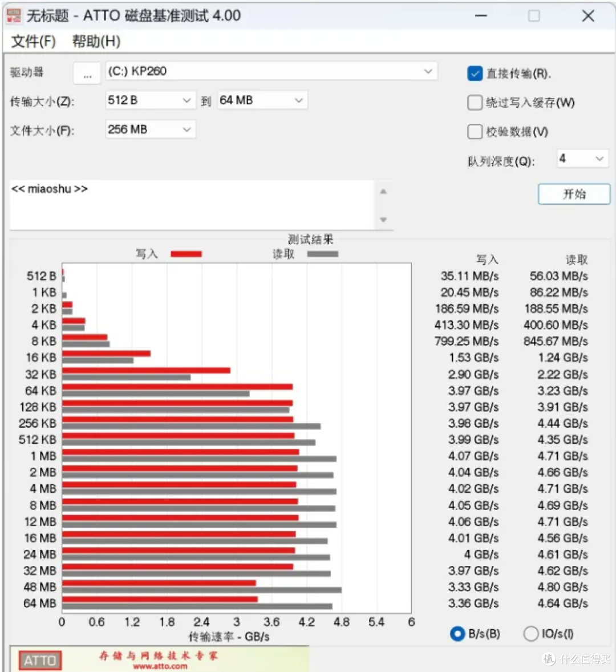Open the 64 MB upper size dropdown

click(x=262, y=100)
